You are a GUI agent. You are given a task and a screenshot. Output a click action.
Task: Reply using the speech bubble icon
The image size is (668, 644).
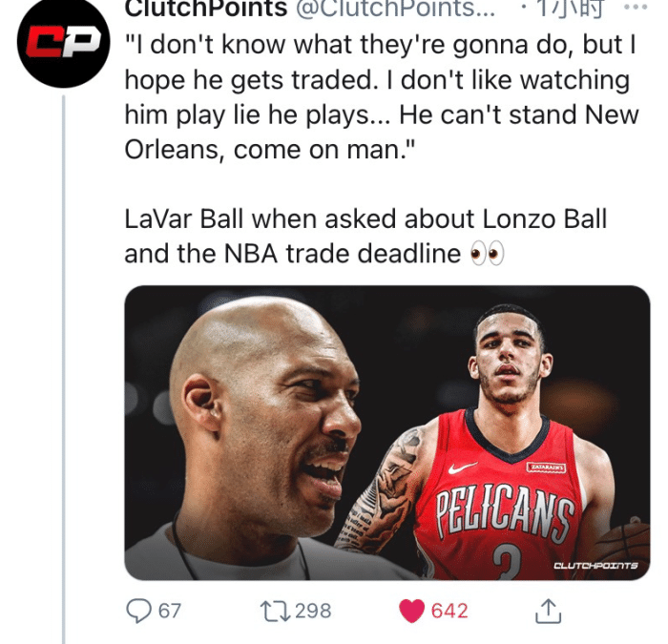(x=138, y=611)
